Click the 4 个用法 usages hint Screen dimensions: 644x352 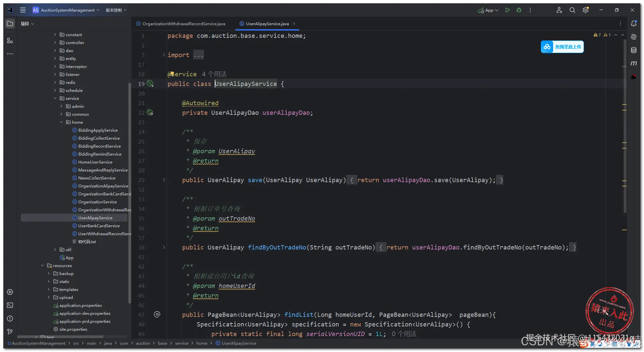(x=214, y=74)
